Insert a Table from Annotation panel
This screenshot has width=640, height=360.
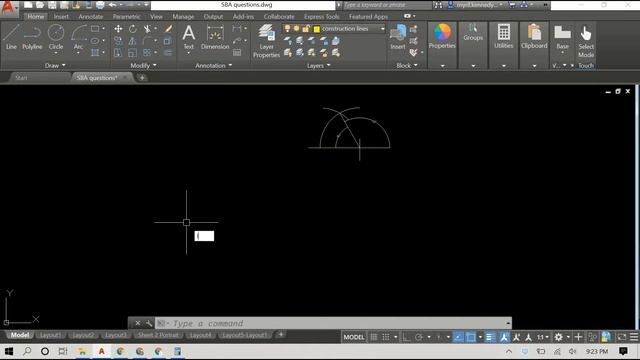point(237,53)
